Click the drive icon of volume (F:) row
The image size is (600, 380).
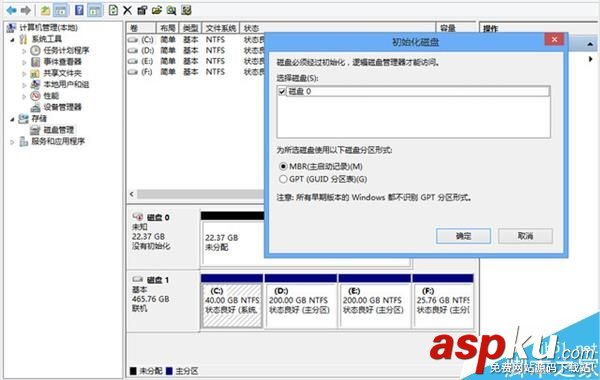point(133,72)
